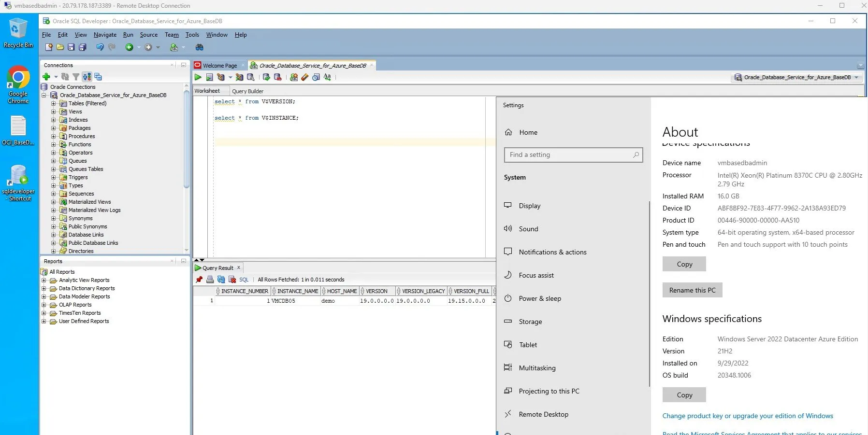Close the Welcome Page tab
This screenshot has height=435, width=868.
click(243, 65)
